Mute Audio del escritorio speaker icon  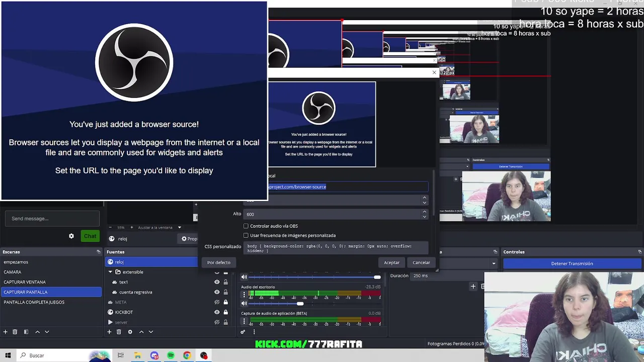pos(245,303)
